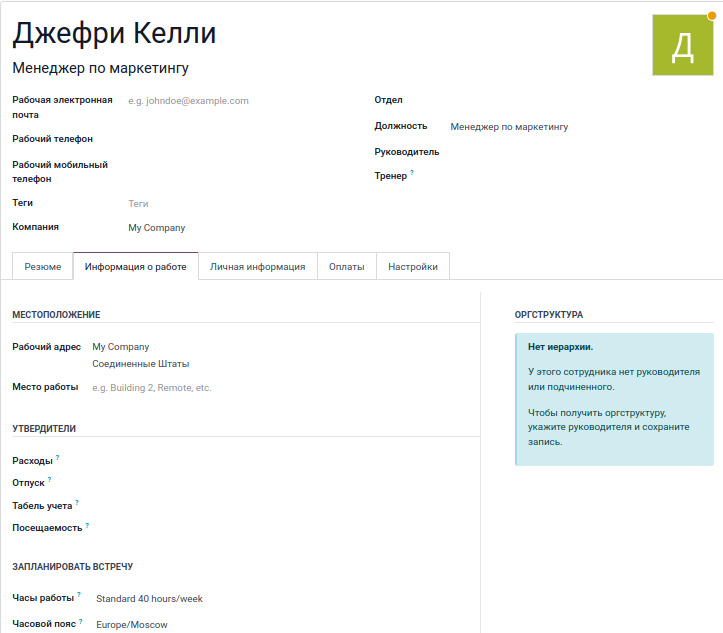Open the Оплаты tab
This screenshot has height=633, width=723.
point(346,267)
